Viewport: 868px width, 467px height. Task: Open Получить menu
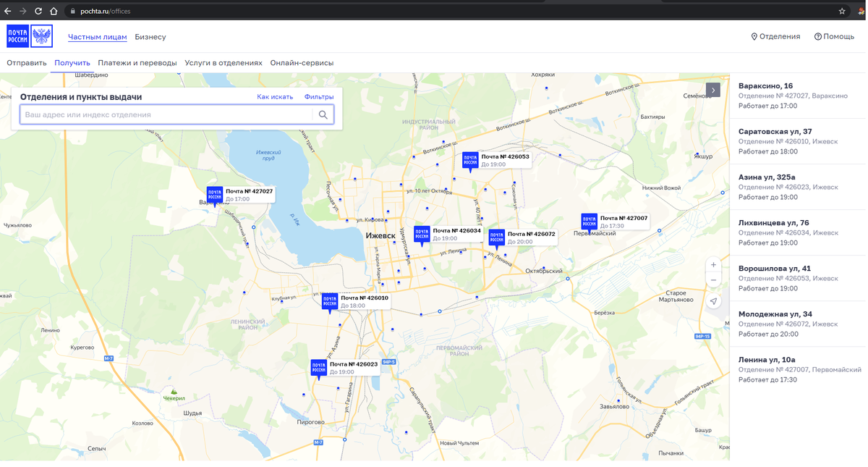click(x=72, y=63)
